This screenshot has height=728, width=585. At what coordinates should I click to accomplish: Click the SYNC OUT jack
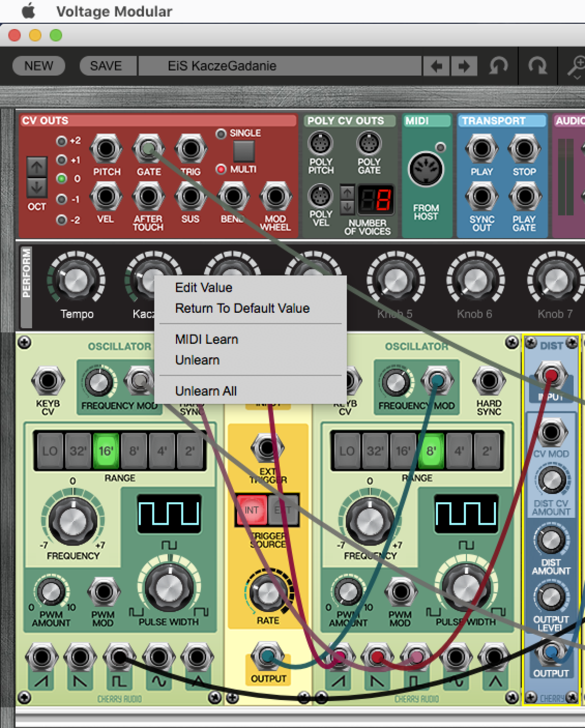coord(482,196)
